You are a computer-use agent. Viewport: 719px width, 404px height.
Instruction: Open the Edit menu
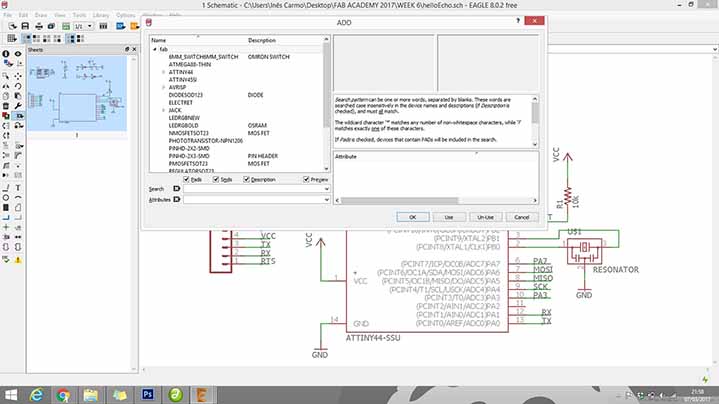pyautogui.click(x=23, y=15)
